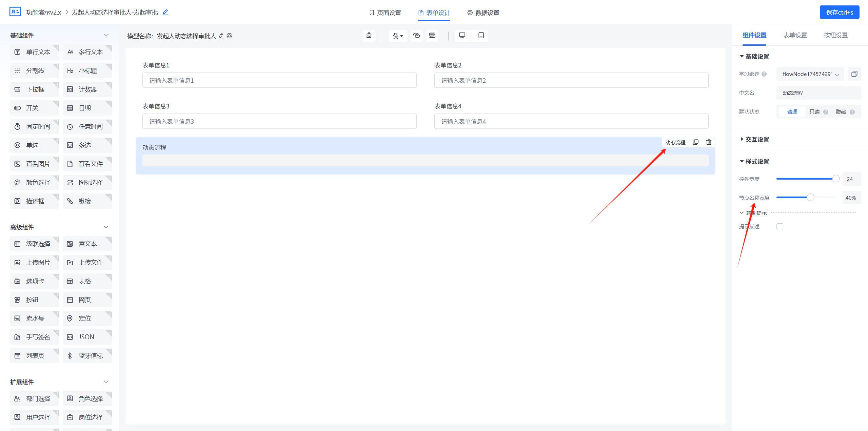Click the copy icon on the 动态流程 component
868x431 pixels.
695,142
